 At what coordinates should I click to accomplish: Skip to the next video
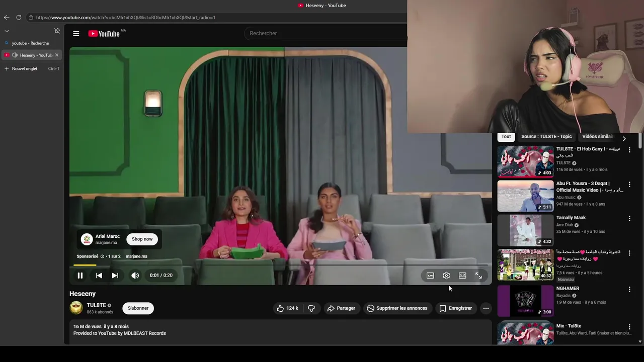[115, 276]
